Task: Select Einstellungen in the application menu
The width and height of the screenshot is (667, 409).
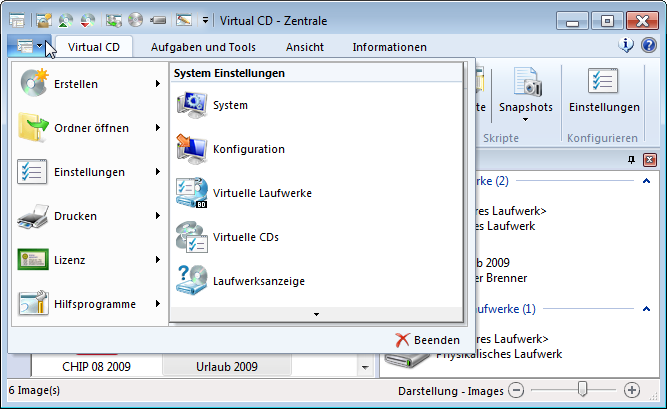Action: (x=90, y=172)
